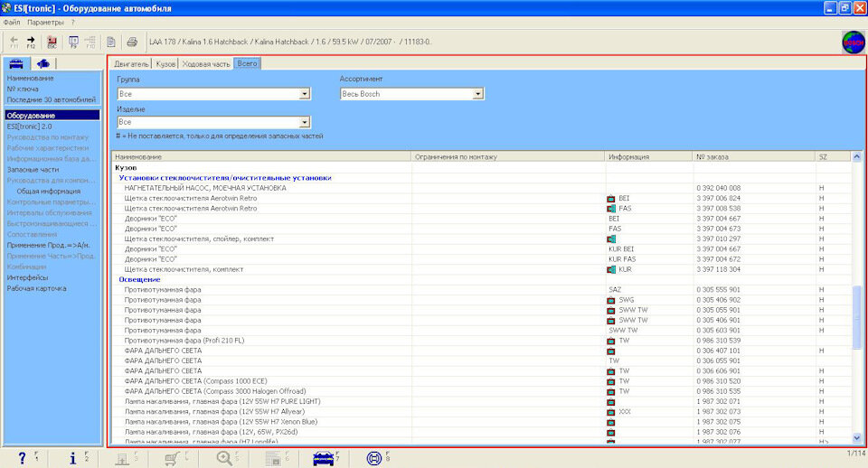Click info icon for order 0 986 310 535
The height and width of the screenshot is (468, 868).
(x=610, y=391)
